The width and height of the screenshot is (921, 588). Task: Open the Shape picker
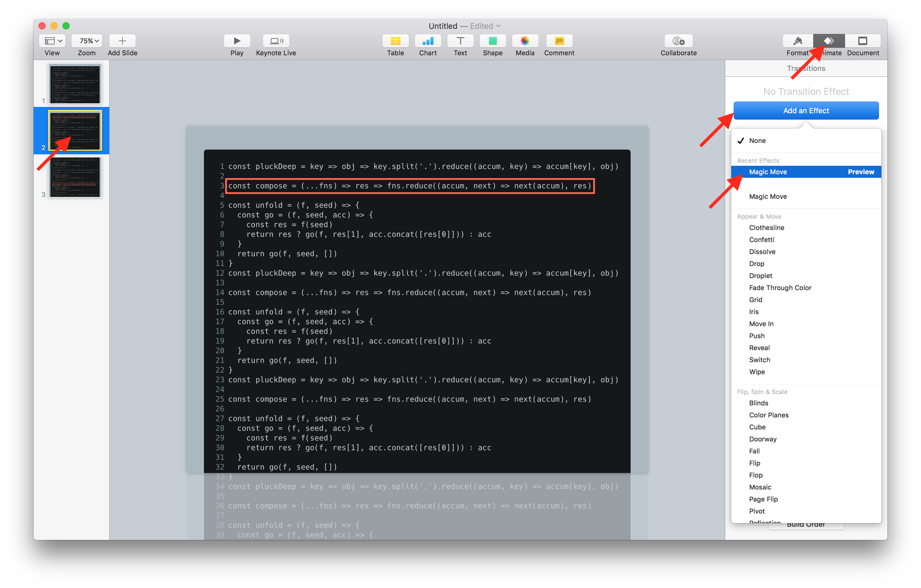click(492, 41)
